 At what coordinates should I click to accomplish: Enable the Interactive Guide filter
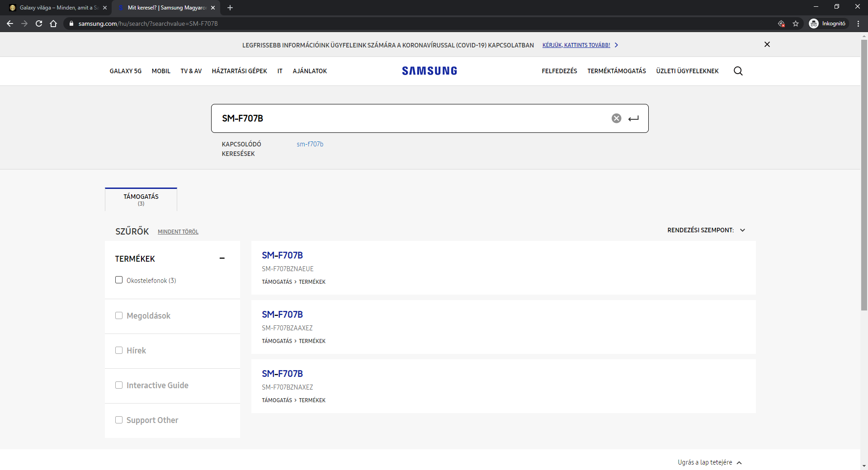point(119,385)
